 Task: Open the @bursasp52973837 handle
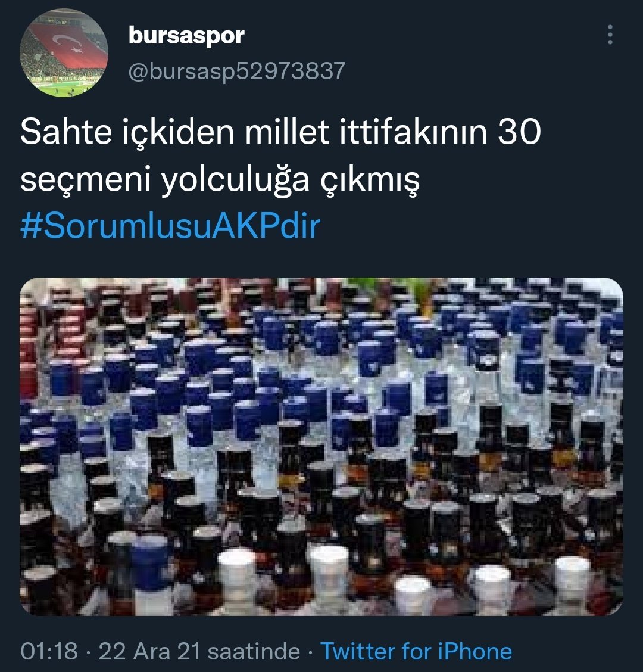coord(237,71)
